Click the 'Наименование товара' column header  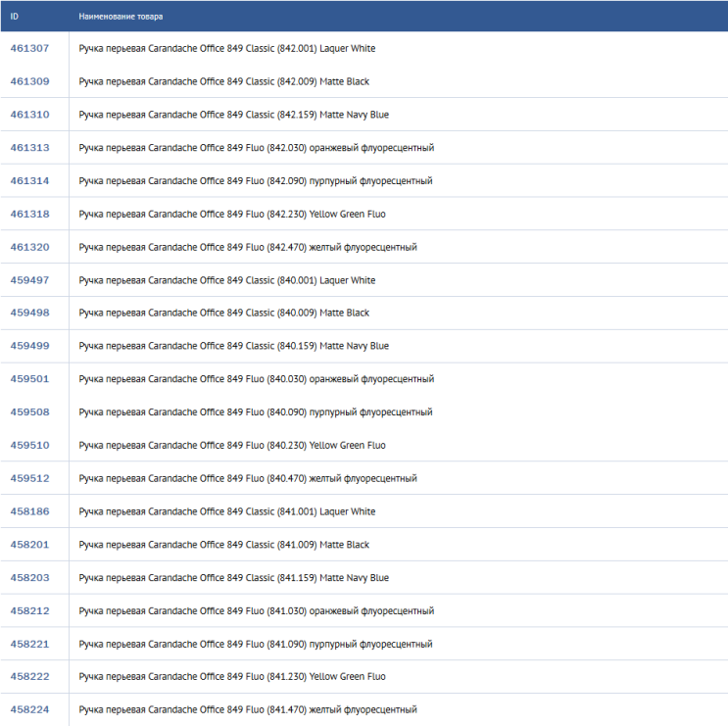click(x=121, y=17)
